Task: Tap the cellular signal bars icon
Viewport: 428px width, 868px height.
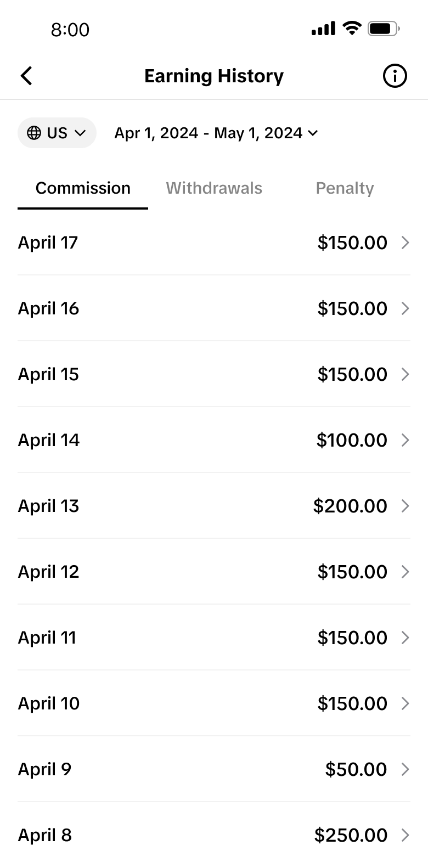Action: click(x=323, y=29)
